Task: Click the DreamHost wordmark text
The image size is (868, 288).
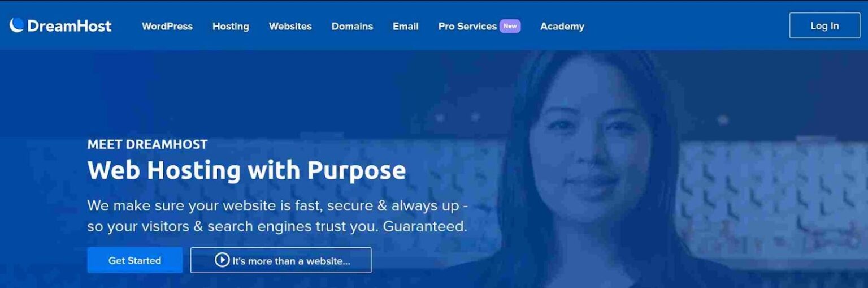Action: click(69, 26)
